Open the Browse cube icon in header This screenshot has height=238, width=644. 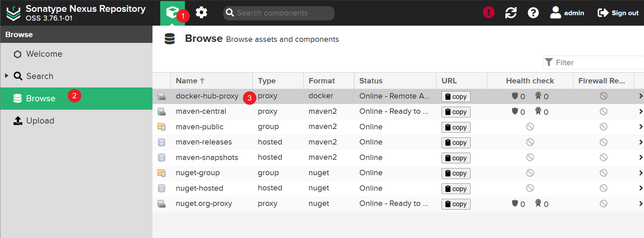coord(172,13)
